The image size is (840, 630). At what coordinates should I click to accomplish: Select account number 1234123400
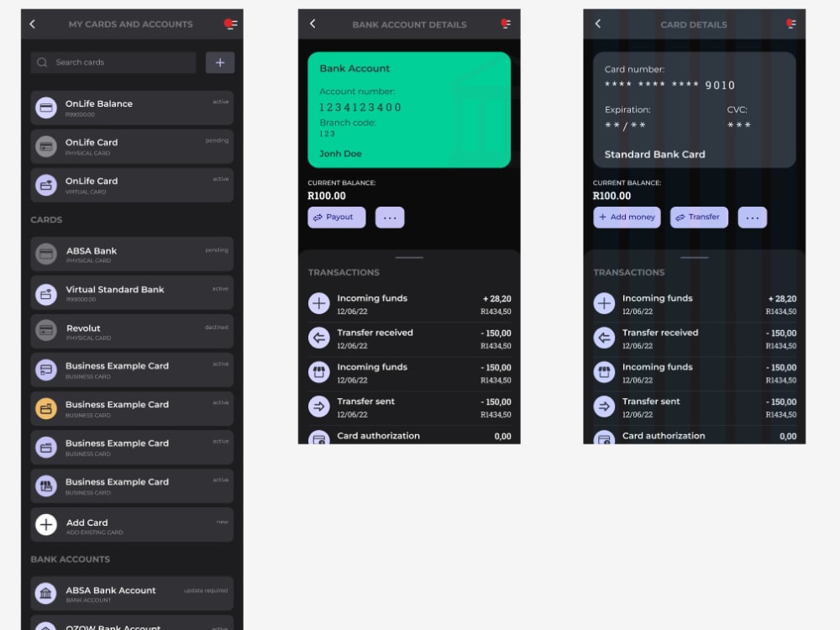360,108
